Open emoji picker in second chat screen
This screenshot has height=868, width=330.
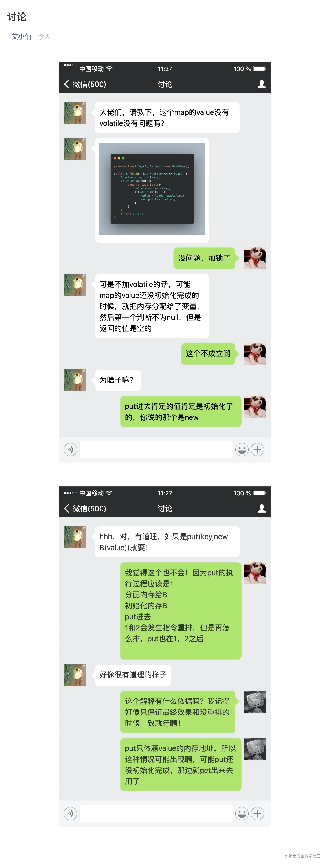[242, 814]
